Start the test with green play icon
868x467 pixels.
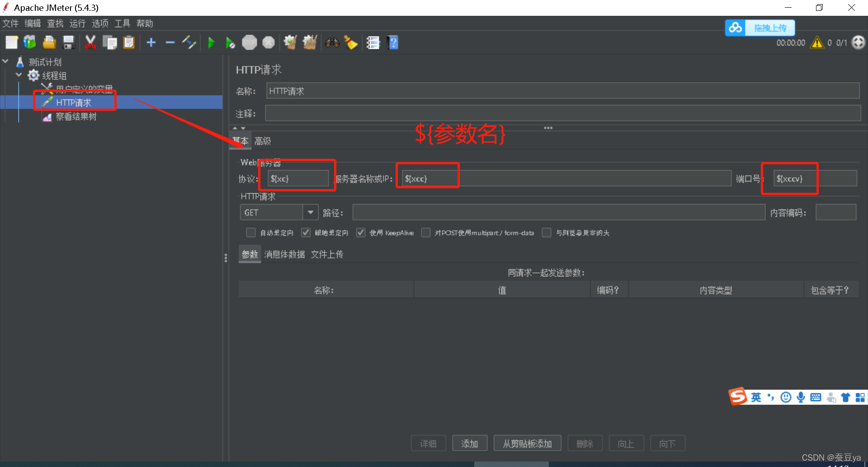click(211, 43)
